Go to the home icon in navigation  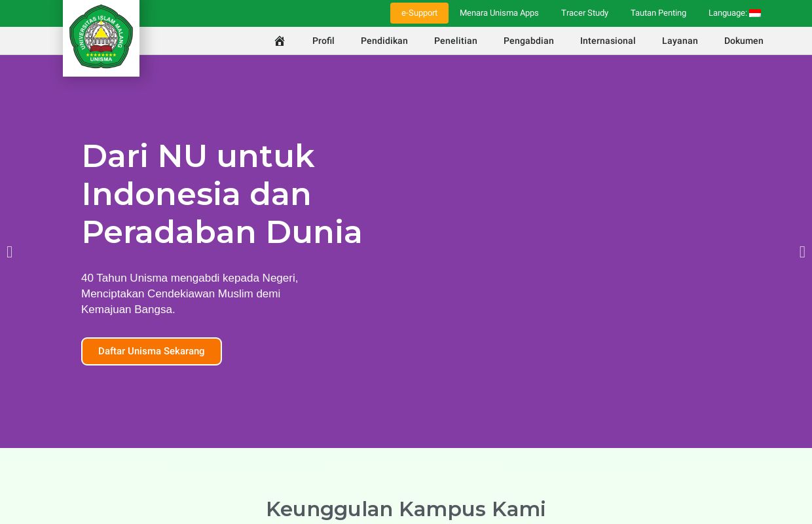click(280, 41)
